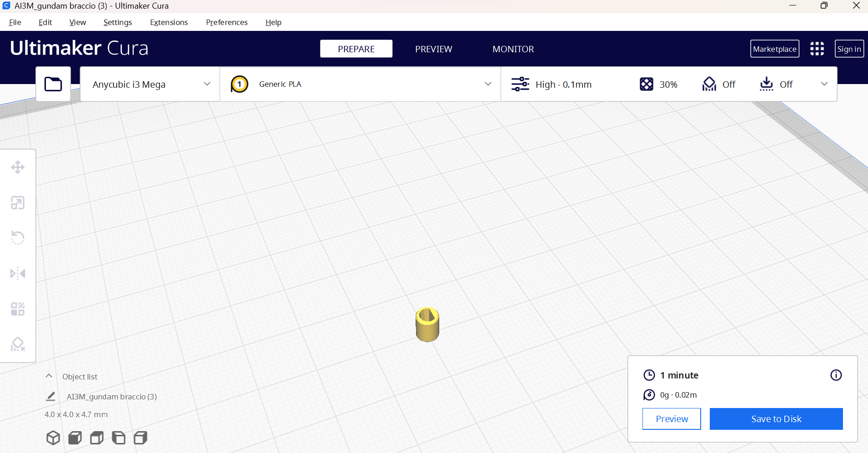The width and height of the screenshot is (868, 453).
Task: Click the 1 minute print time estimate
Action: pos(679,375)
